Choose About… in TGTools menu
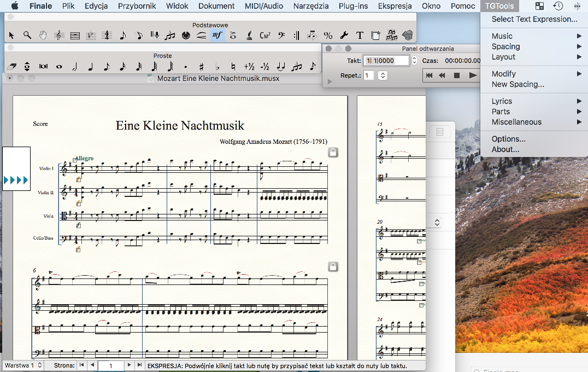This screenshot has height=372, width=588. pos(534,149)
